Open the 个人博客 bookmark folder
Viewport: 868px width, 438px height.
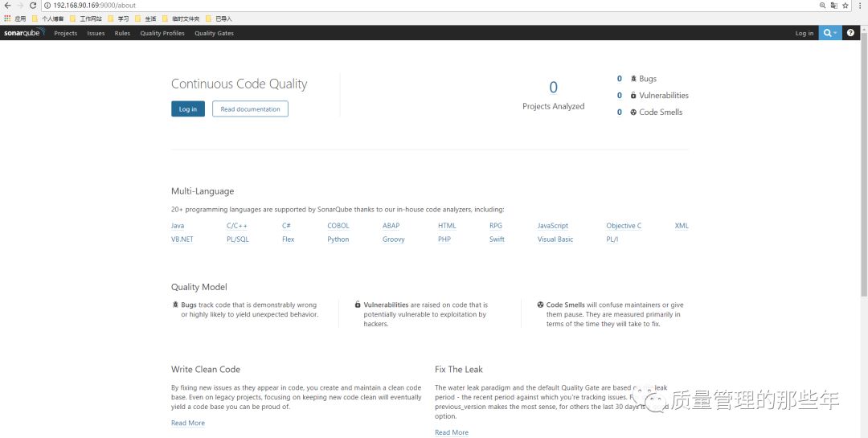[48, 18]
